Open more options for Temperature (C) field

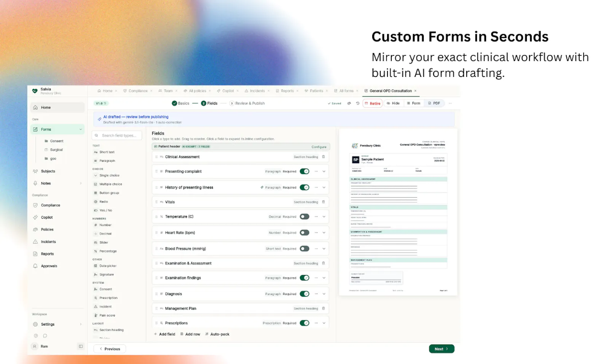point(316,217)
